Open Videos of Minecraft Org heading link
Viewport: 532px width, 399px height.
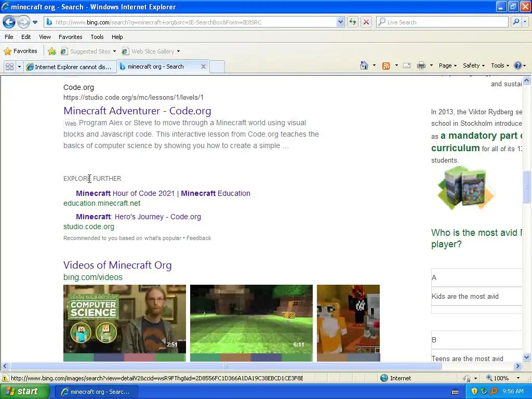tap(117, 265)
